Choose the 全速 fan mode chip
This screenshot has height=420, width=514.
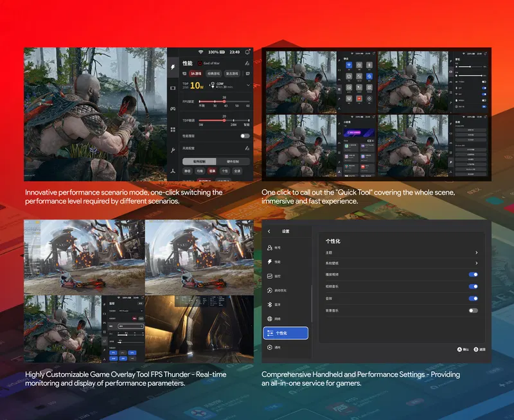pos(237,171)
